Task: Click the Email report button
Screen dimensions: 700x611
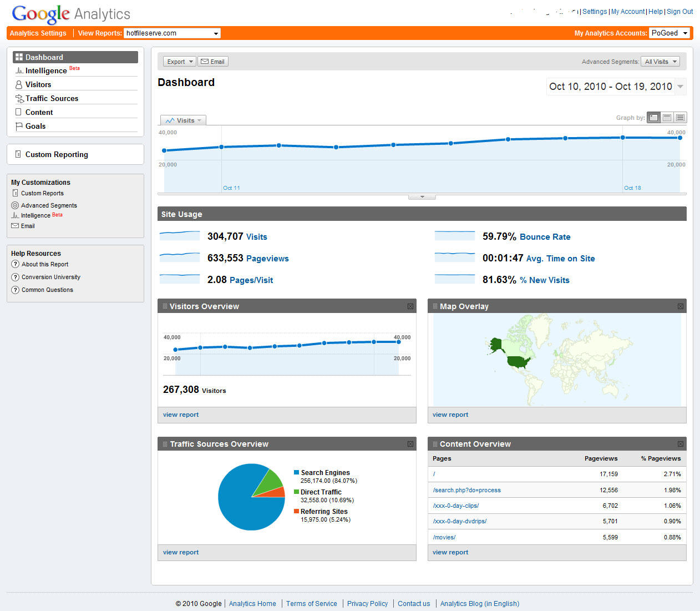Action: [213, 62]
